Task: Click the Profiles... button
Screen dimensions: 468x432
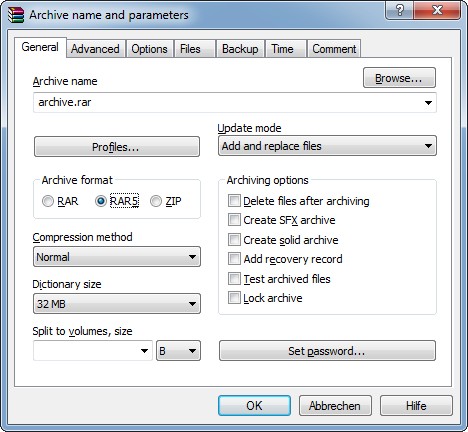Action: pyautogui.click(x=117, y=147)
